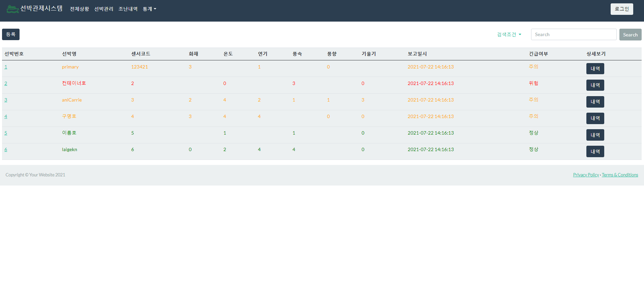Click ship name 구명호
The height and width of the screenshot is (284, 644).
(x=69, y=116)
